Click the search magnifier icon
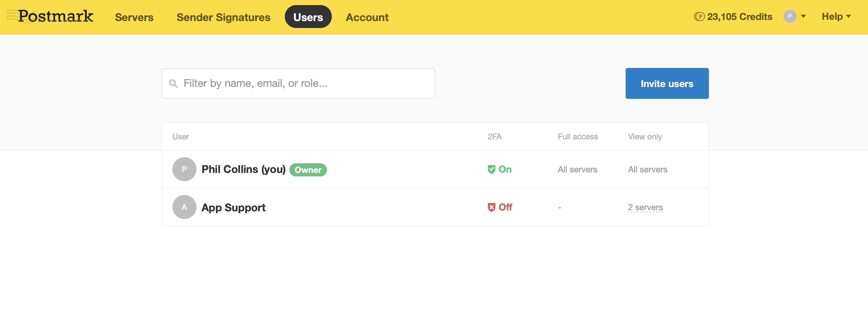The height and width of the screenshot is (324, 868). [173, 83]
